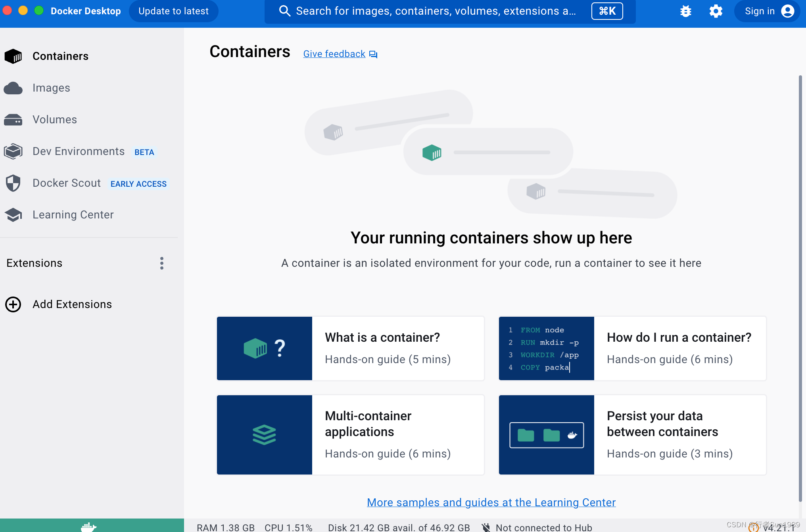Image resolution: width=806 pixels, height=532 pixels.
Task: Click the Images cloud icon
Action: 13,88
